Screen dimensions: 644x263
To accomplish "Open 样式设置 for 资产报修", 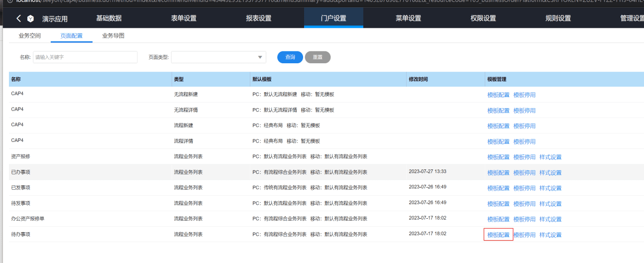I will tap(550, 157).
